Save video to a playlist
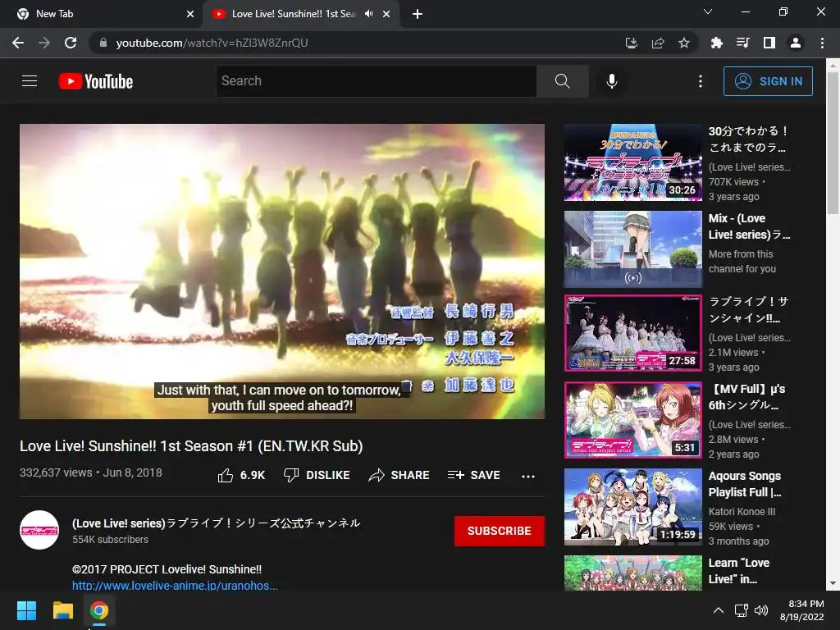 tap(473, 475)
